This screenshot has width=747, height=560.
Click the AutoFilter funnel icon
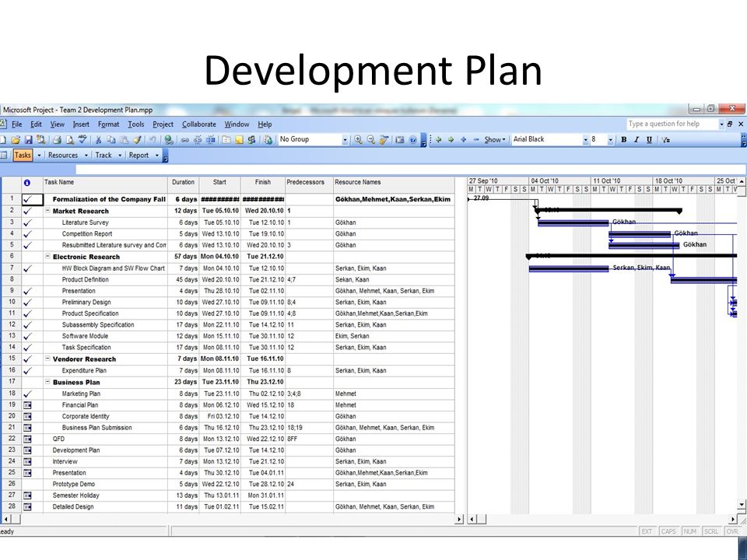[x=665, y=139]
